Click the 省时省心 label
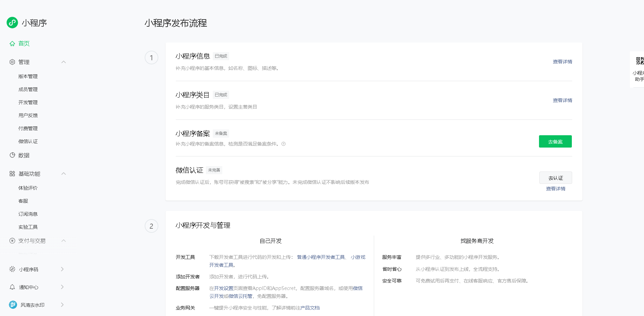This screenshot has width=644, height=316. click(392, 269)
